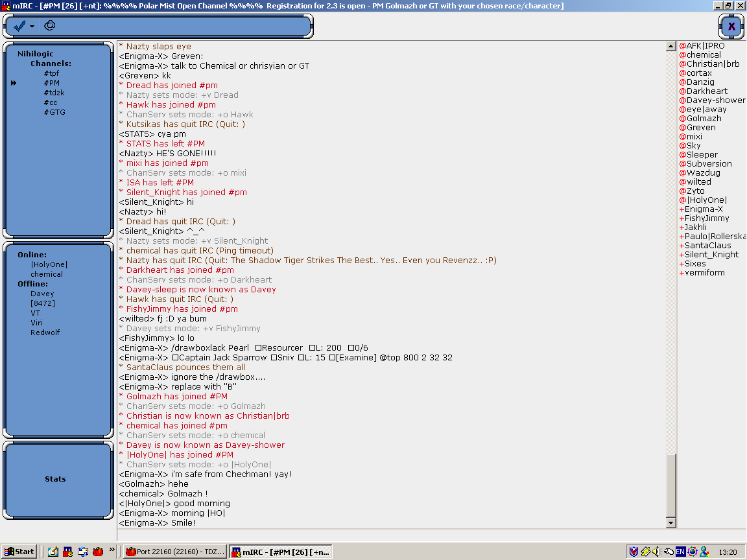
Task: Click the EN language indicator in the tray
Action: (680, 552)
